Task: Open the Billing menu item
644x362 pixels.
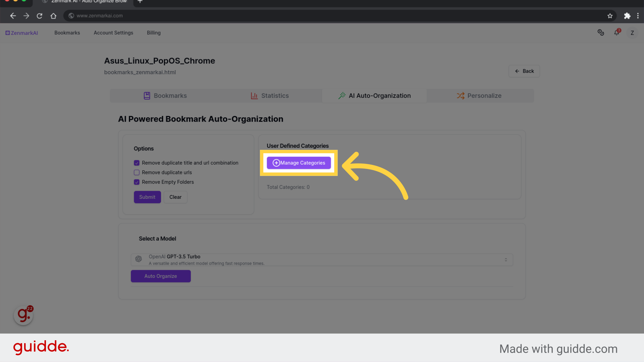Action: tap(154, 33)
